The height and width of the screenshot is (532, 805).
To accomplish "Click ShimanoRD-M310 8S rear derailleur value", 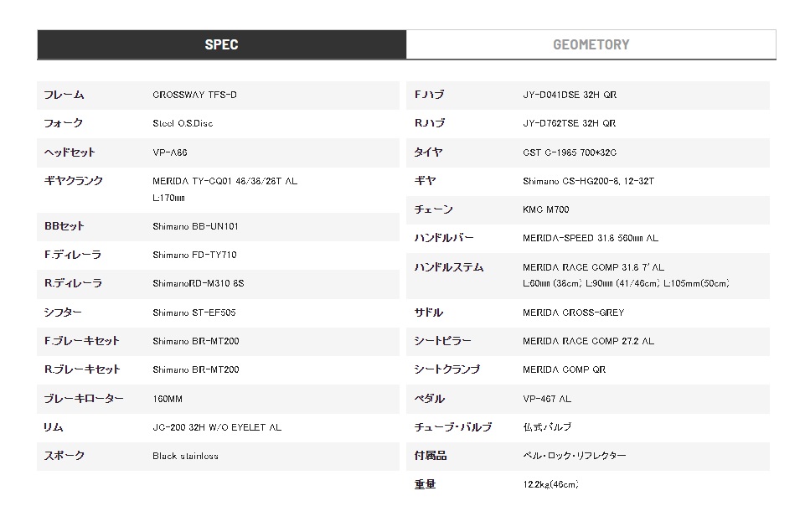I will (x=199, y=283).
